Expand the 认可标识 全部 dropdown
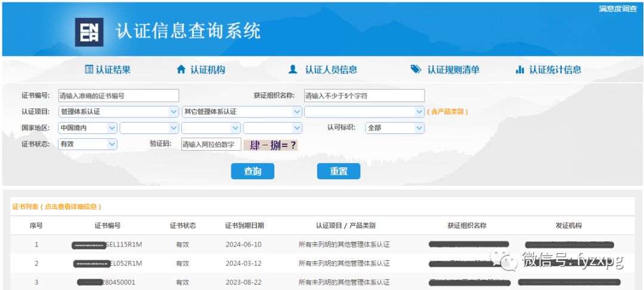This screenshot has height=290, width=644. 395,128
